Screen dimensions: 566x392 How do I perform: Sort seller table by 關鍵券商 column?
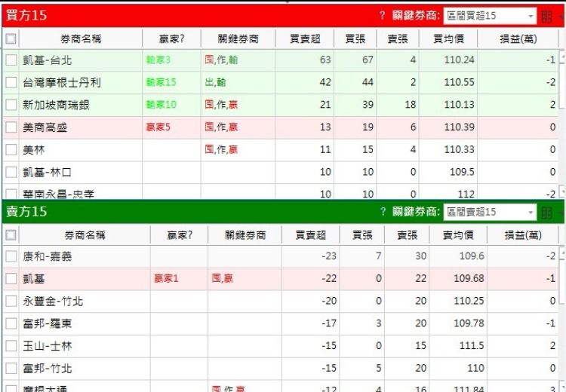tap(245, 235)
